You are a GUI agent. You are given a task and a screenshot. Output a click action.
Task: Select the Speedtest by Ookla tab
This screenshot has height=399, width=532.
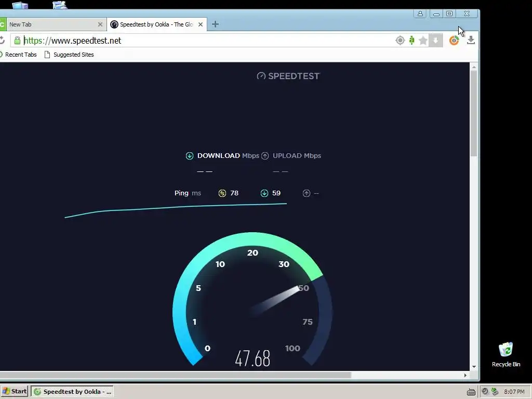[x=157, y=24]
